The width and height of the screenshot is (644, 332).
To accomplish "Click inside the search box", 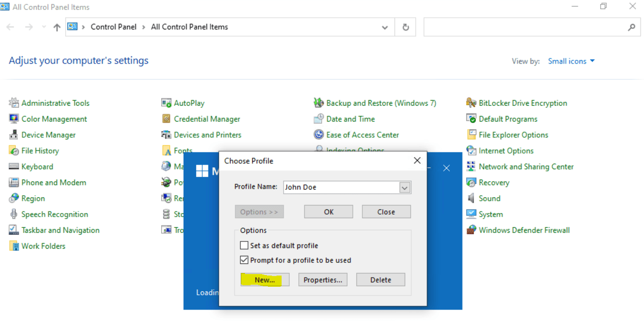I will click(x=529, y=27).
